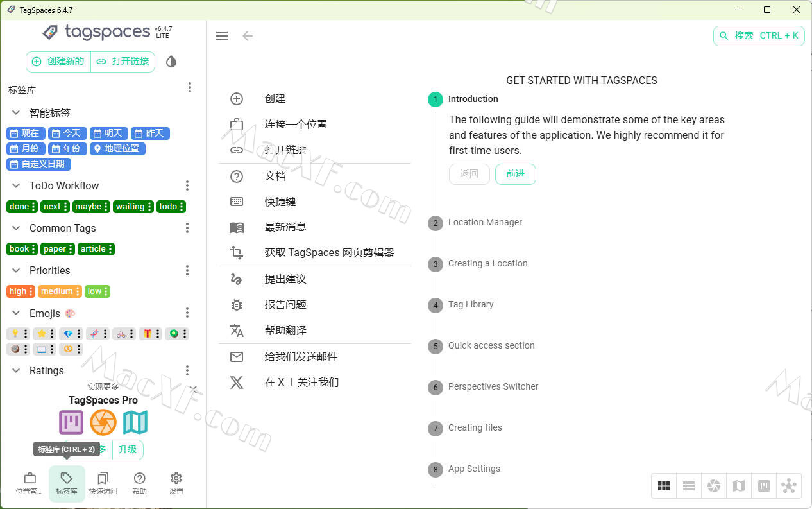Open the hamburger menu icon
Viewport: 812px width, 509px height.
(222, 36)
